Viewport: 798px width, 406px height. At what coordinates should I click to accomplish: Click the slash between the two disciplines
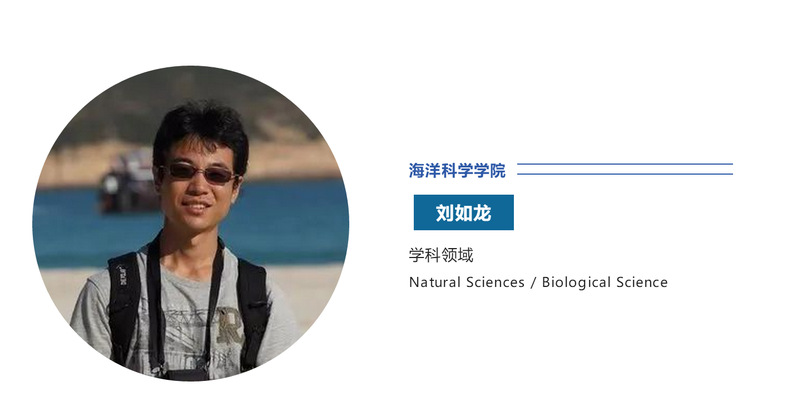533,282
